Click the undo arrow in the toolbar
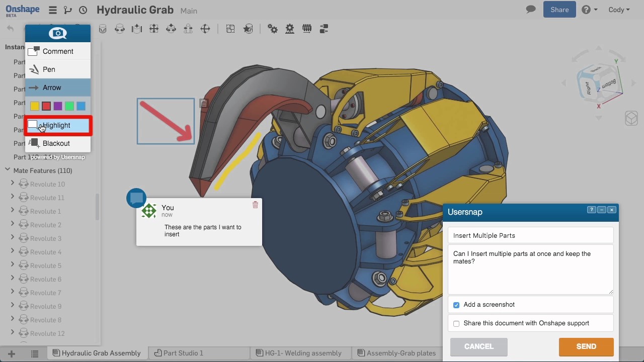644x362 pixels. pyautogui.click(x=10, y=29)
